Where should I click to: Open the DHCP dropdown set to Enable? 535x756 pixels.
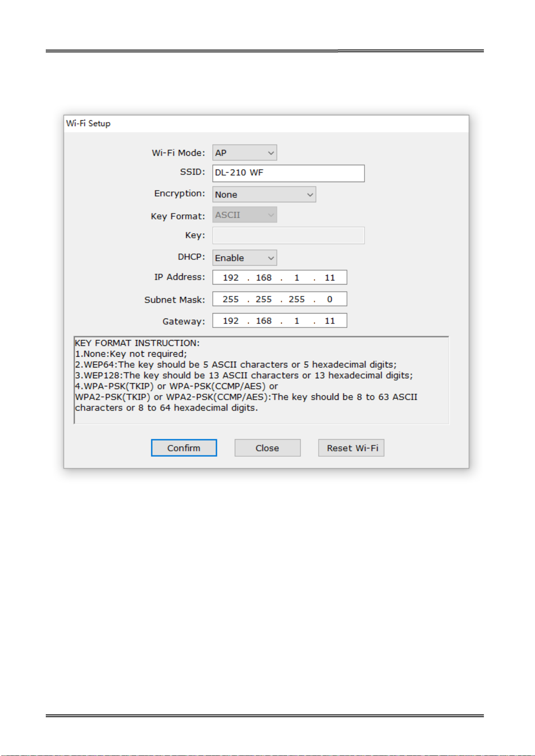click(x=245, y=258)
